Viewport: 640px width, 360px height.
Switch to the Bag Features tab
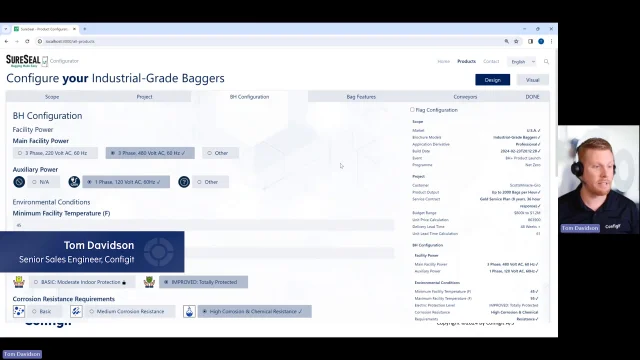pyautogui.click(x=361, y=97)
